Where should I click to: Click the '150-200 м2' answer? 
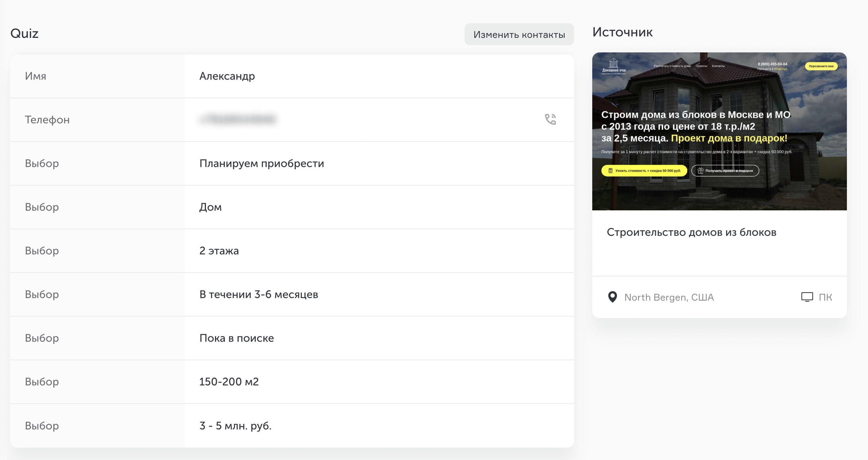229,382
